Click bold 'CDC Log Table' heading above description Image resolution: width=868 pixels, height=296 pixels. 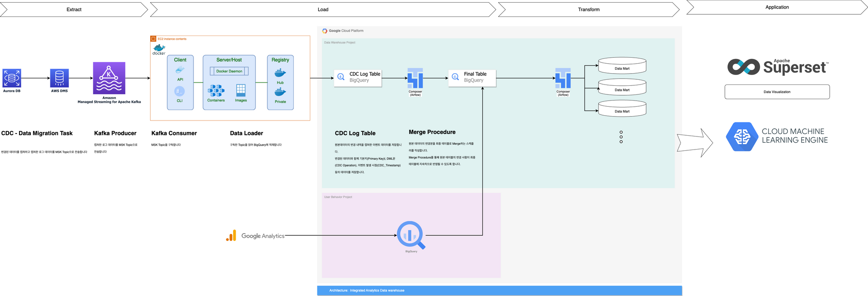coord(355,133)
